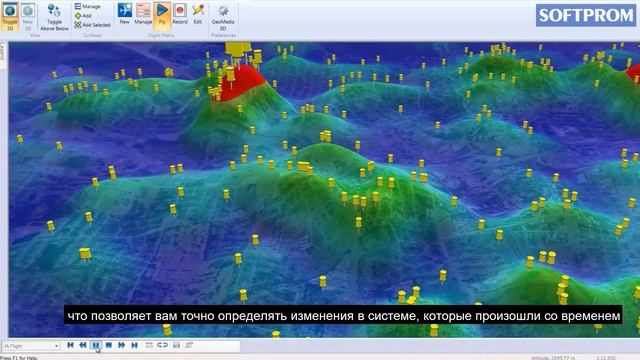Screen dimensions: 640x360
Task: Open GeoMedia 3D preferences gear
Action: pyautogui.click(x=223, y=17)
